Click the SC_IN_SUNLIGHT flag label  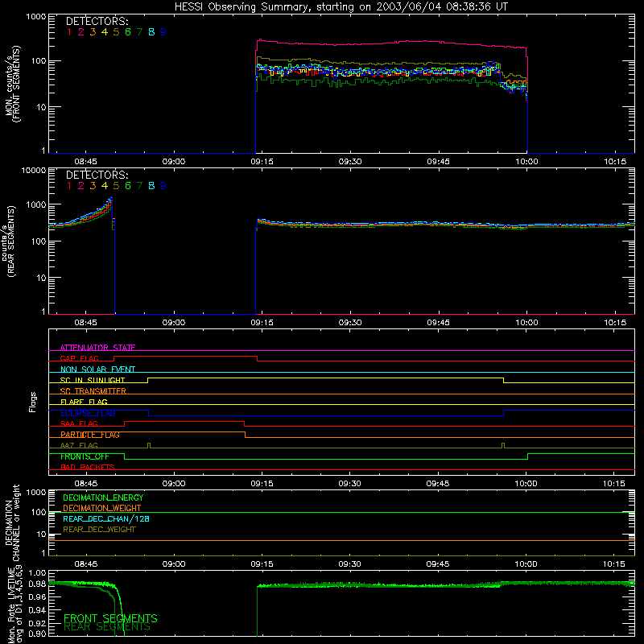click(93, 380)
